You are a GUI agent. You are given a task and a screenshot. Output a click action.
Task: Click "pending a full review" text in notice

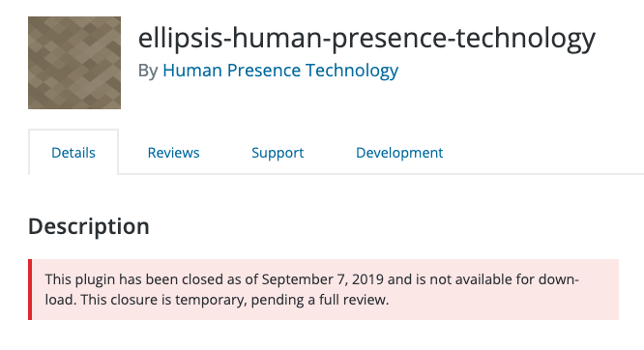319,300
